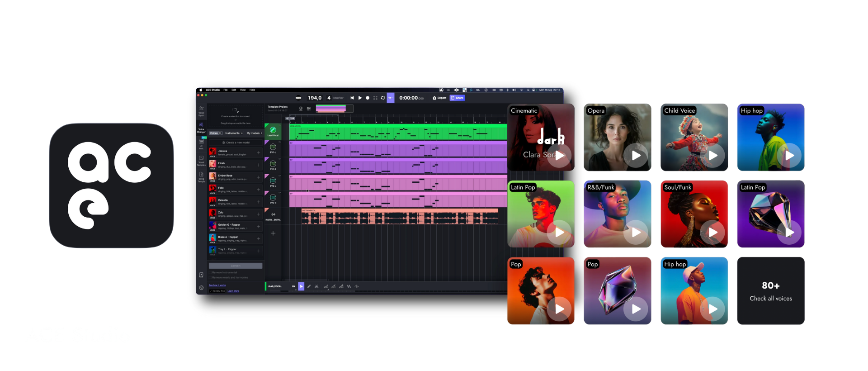Open the Learn More link
This screenshot has height=371, width=868.
(x=233, y=291)
